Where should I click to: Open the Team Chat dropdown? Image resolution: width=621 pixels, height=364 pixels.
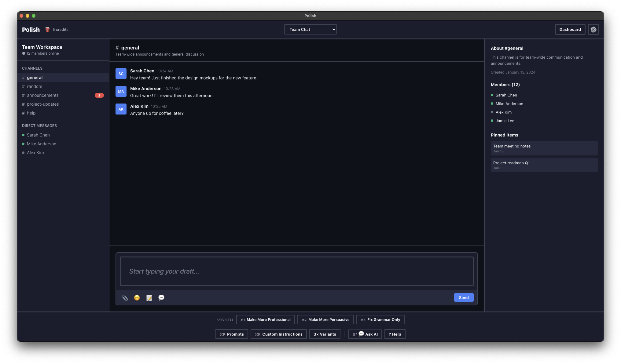coord(310,29)
